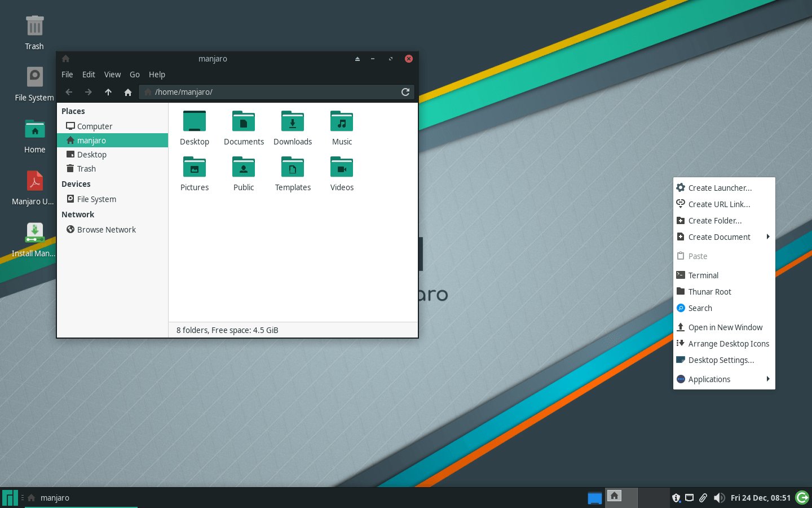Click the clock showing Fri 24 Dec, 08:51
The image size is (812, 508).
pyautogui.click(x=760, y=498)
